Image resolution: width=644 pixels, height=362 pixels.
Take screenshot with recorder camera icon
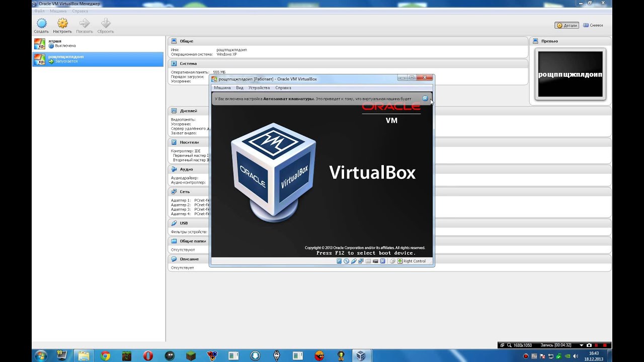[589, 345]
